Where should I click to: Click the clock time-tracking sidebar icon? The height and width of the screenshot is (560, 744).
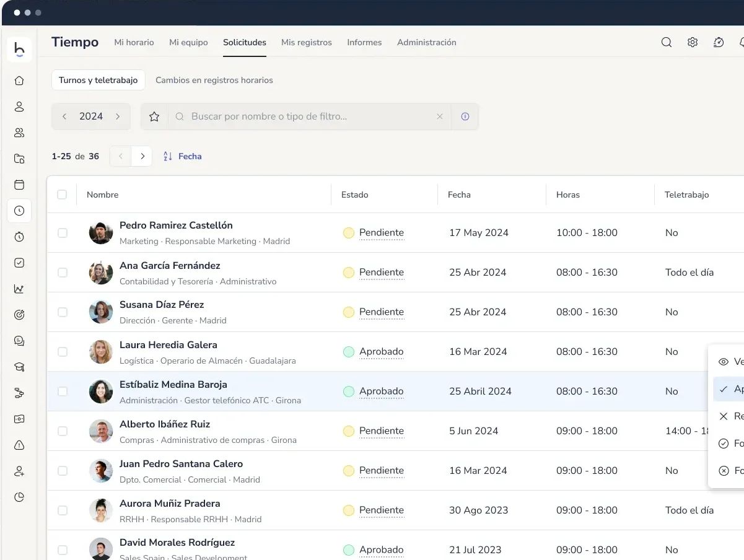coord(19,211)
